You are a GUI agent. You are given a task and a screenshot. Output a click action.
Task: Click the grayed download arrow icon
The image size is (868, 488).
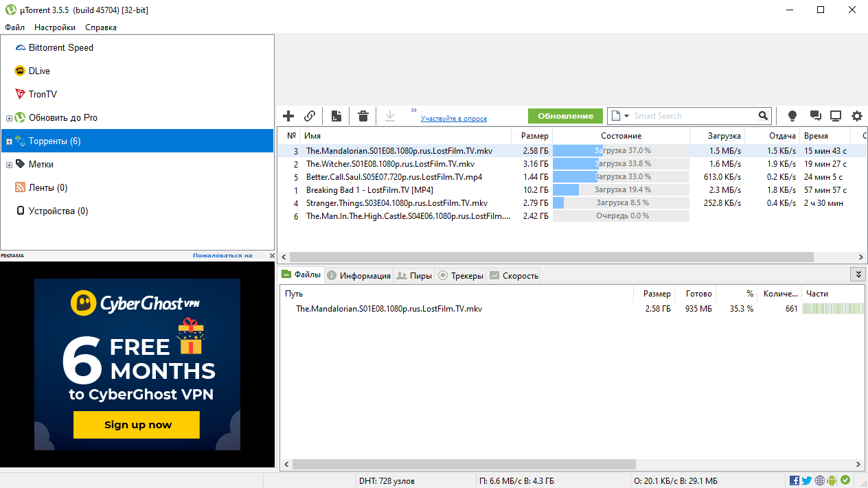[x=390, y=116]
